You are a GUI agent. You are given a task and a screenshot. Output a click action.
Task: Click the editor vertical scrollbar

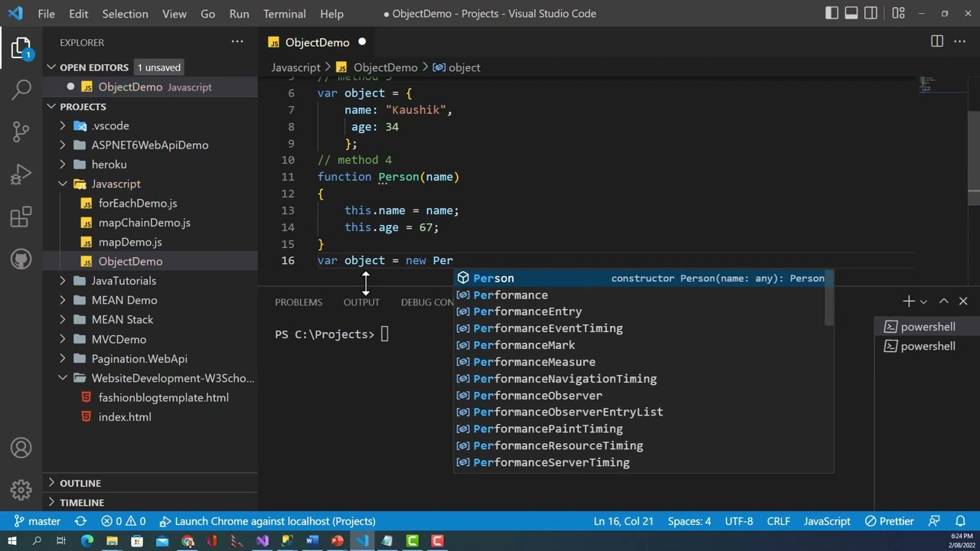point(974,158)
